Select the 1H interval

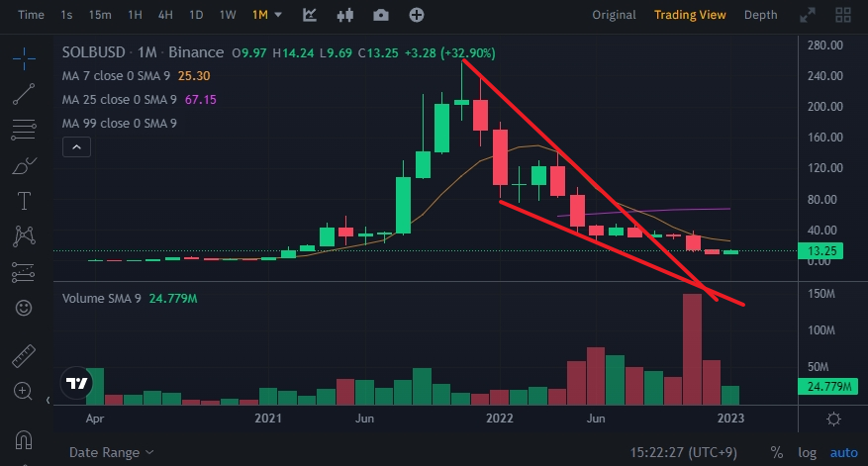point(135,15)
